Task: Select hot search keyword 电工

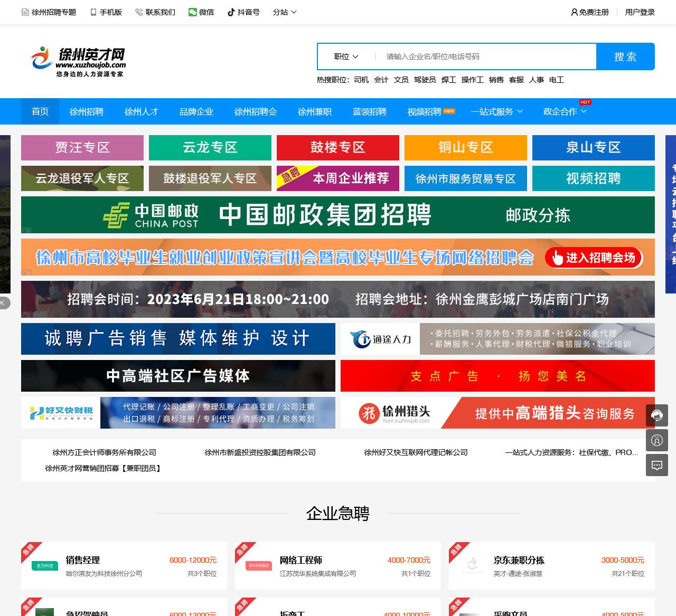Action: 557,80
